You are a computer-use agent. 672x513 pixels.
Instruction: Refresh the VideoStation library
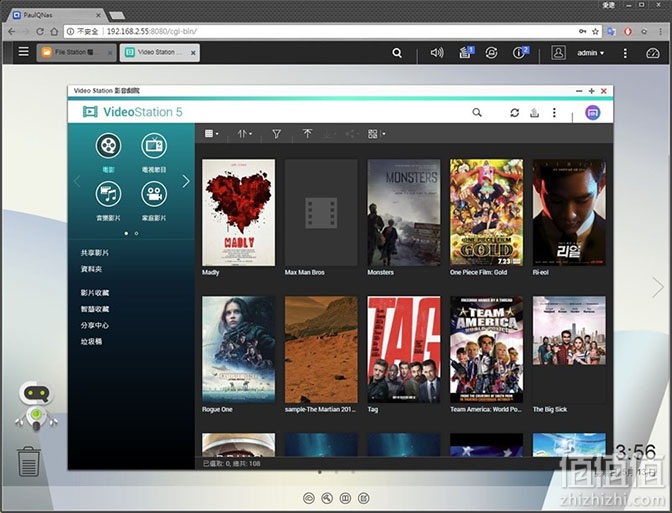pos(514,113)
